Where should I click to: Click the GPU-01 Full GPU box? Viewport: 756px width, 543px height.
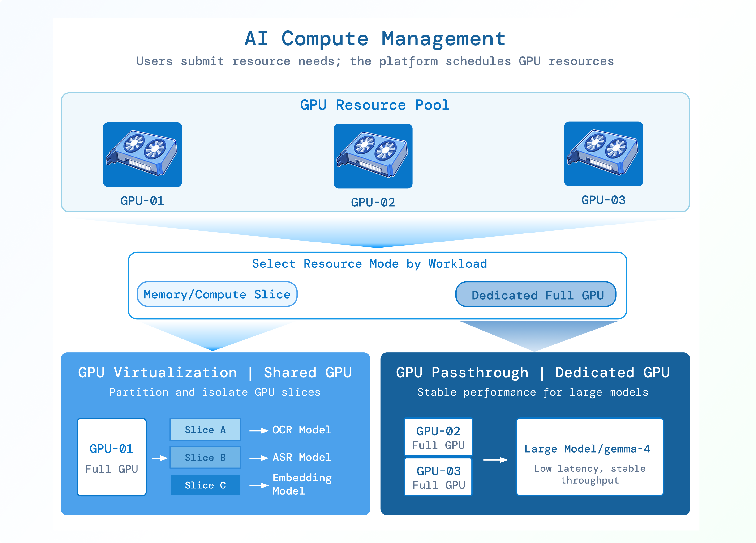click(112, 457)
